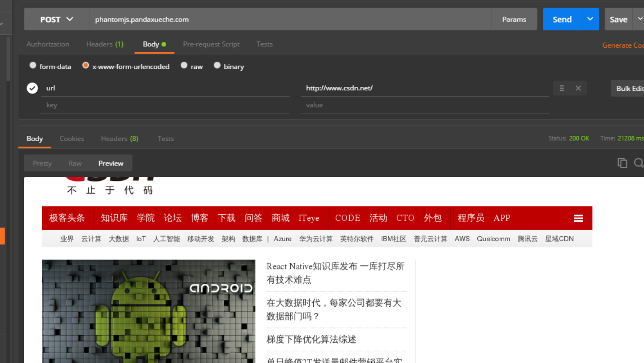This screenshot has height=363, width=644.
Task: Delete the url parameter row with the X icon
Action: [x=578, y=88]
